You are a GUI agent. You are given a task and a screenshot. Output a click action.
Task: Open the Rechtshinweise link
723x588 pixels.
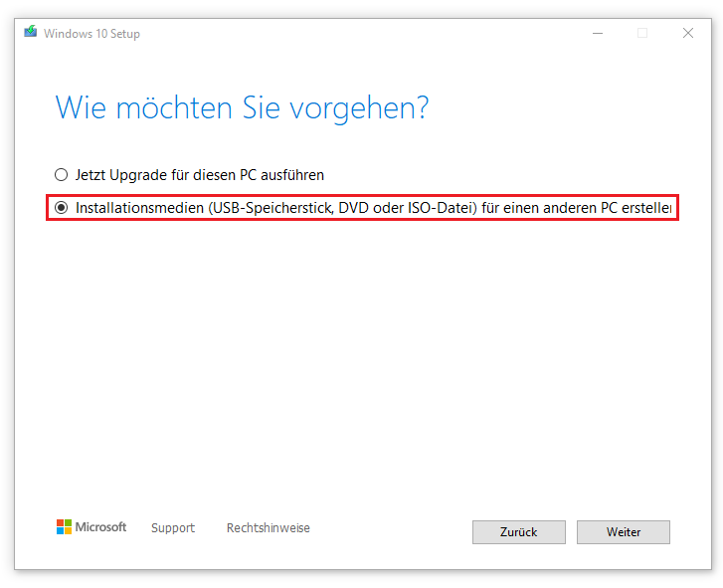[x=268, y=527]
